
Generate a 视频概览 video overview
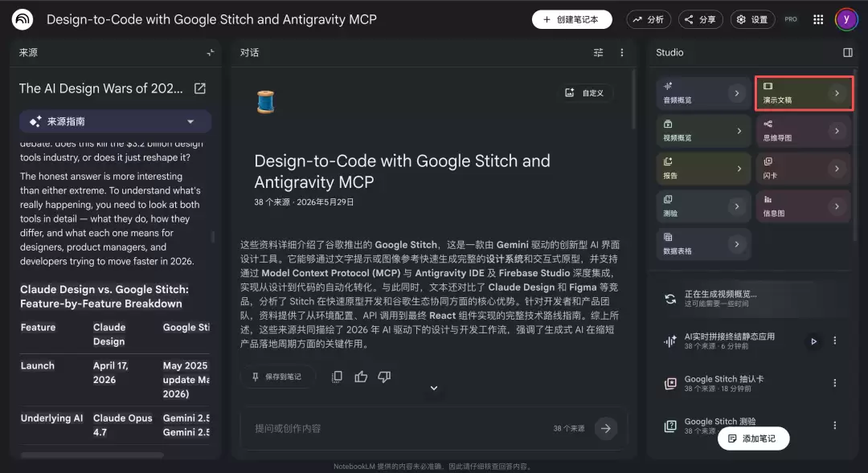click(703, 131)
